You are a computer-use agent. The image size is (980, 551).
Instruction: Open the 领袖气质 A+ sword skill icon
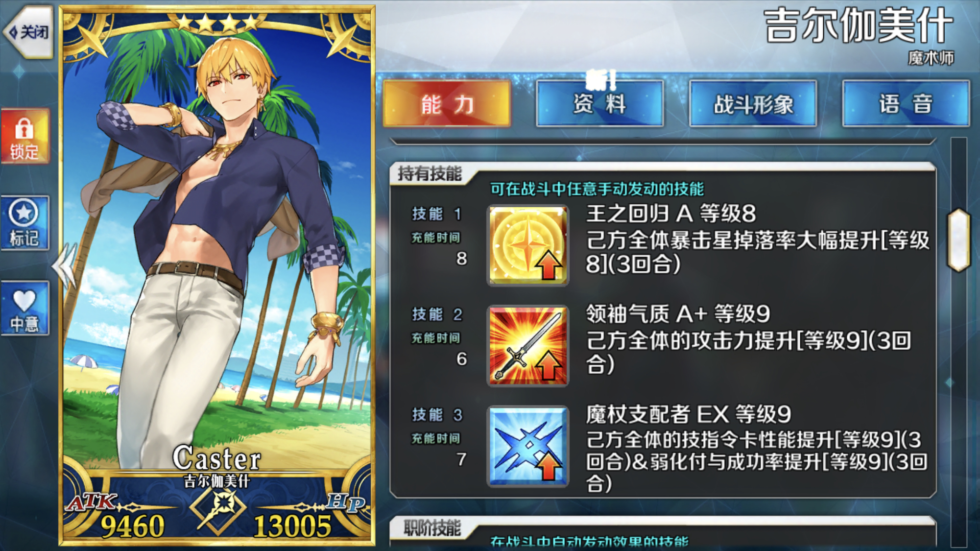point(527,345)
